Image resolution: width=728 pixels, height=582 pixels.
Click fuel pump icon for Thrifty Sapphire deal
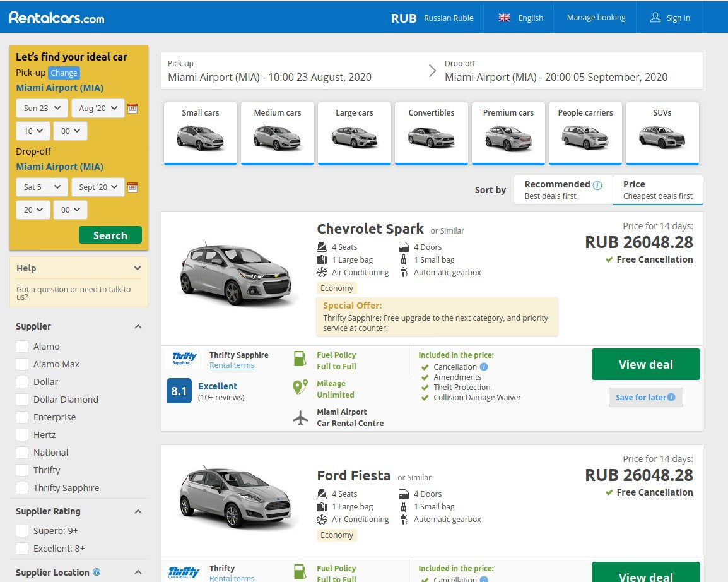tap(300, 359)
